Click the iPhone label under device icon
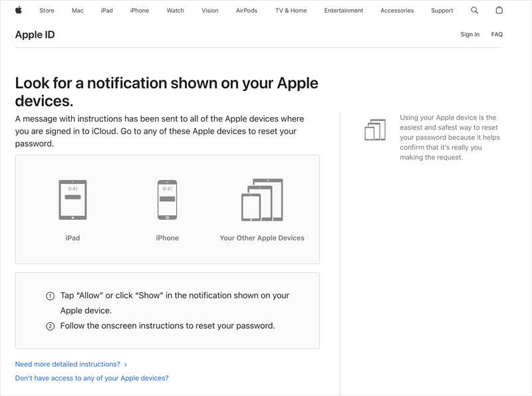The width and height of the screenshot is (532, 396). pos(168,238)
